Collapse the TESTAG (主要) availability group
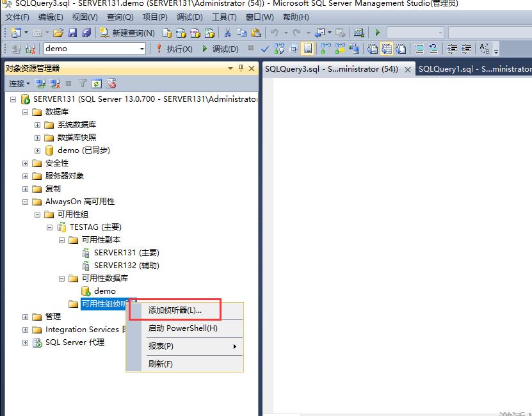Image resolution: width=532 pixels, height=416 pixels. click(x=49, y=227)
